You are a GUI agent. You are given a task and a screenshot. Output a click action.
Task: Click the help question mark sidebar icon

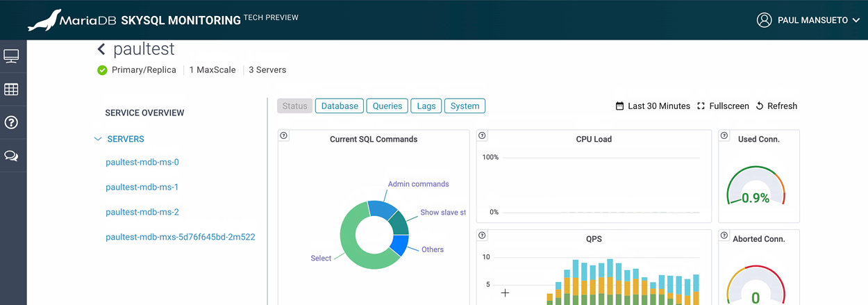pos(11,123)
